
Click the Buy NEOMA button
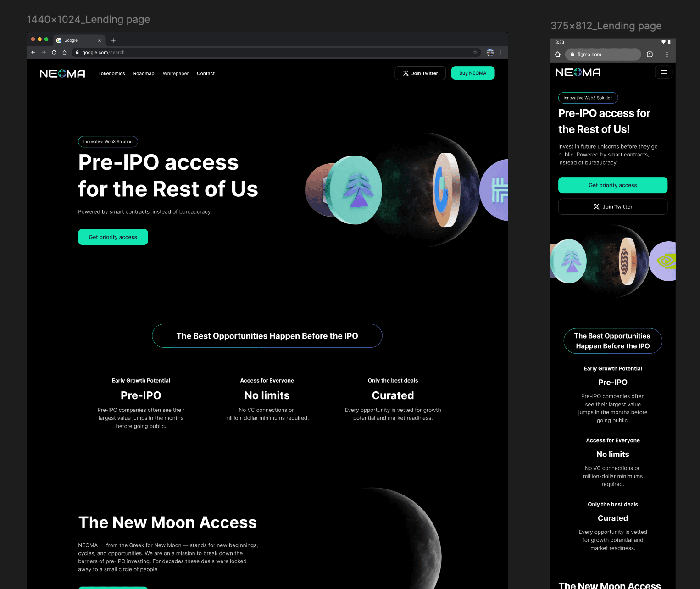[x=473, y=73]
